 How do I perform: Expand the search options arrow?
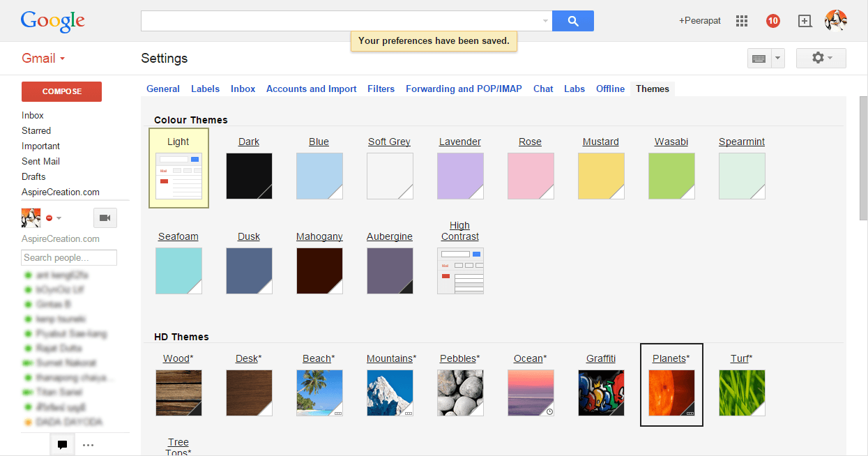click(x=545, y=21)
